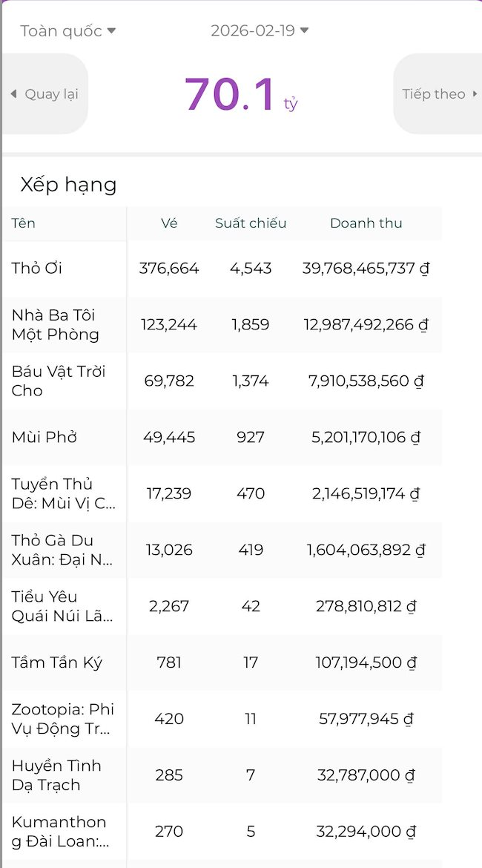The width and height of the screenshot is (482, 868).
Task: Select Thỏ Gà Du Xuân entry
Action: (x=63, y=550)
